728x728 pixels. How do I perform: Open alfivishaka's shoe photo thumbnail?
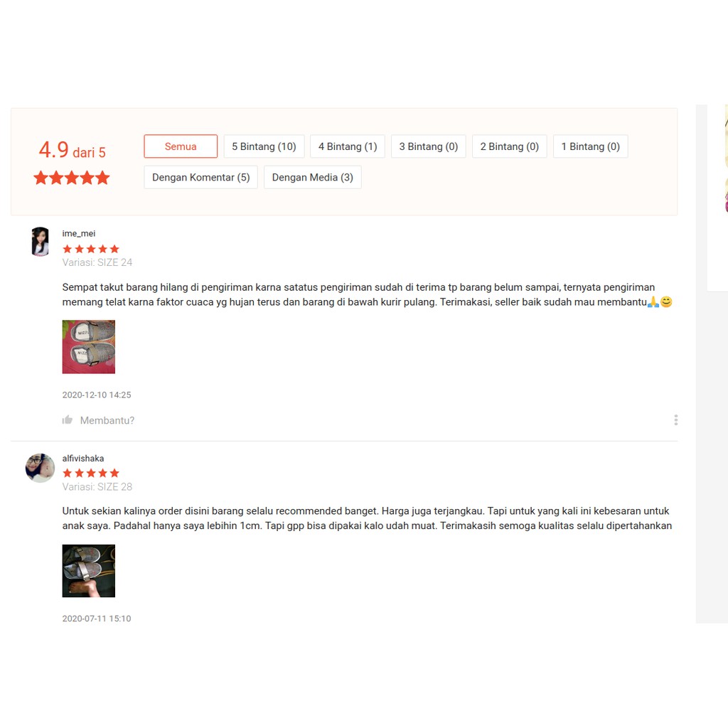pos(89,571)
